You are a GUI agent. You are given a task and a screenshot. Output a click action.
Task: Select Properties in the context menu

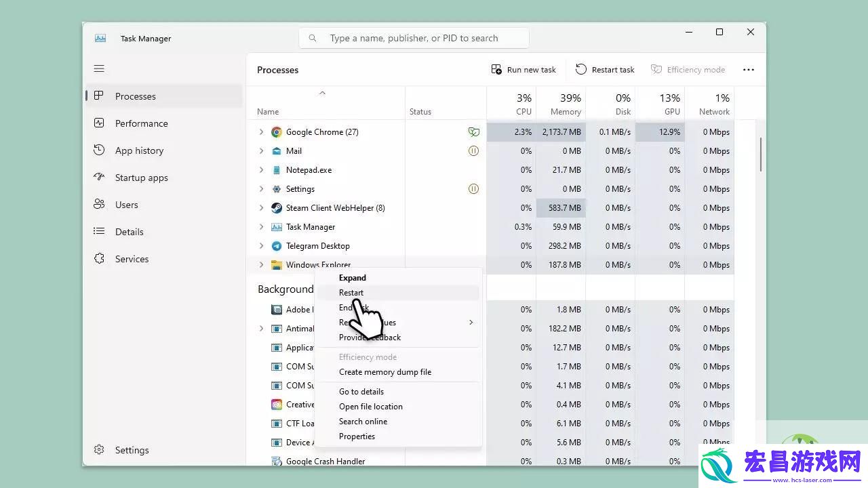pyautogui.click(x=398, y=436)
